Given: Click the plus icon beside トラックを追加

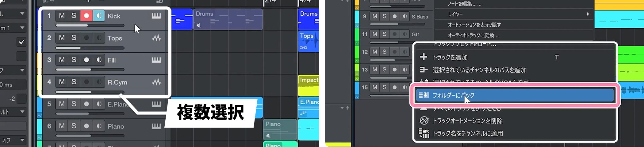Looking at the screenshot, I should [424, 57].
